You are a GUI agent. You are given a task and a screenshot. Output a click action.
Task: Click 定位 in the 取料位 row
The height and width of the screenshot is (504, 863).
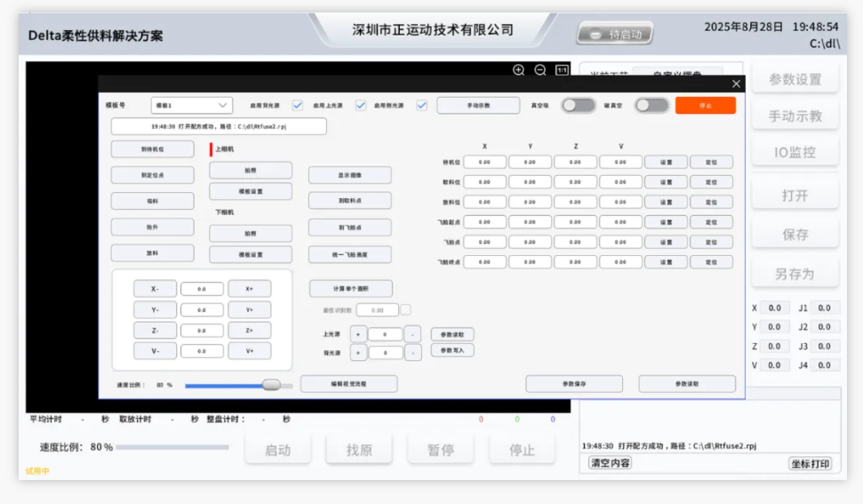coord(711,181)
